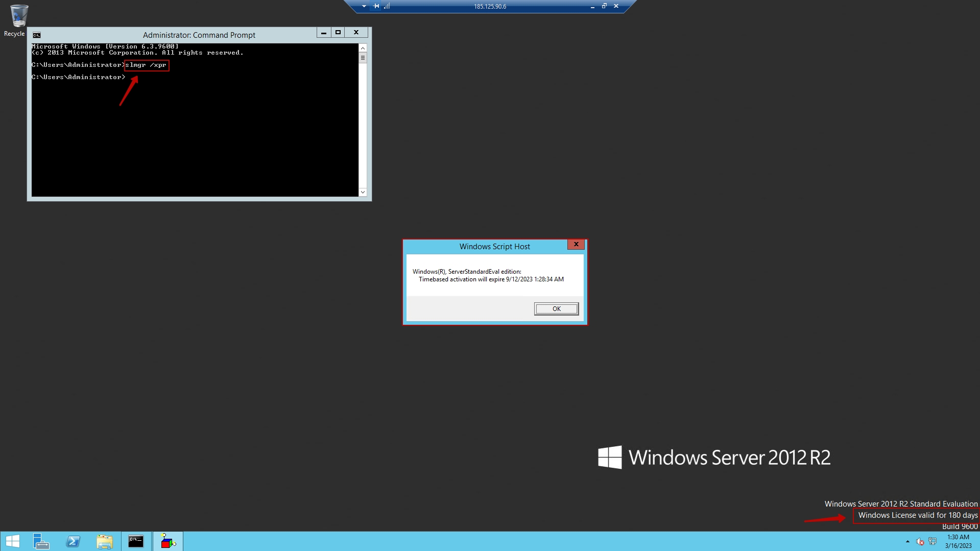Screen dimensions: 980x551
Task: Switch to the Command Prompt taskbar button
Action: pos(136,541)
